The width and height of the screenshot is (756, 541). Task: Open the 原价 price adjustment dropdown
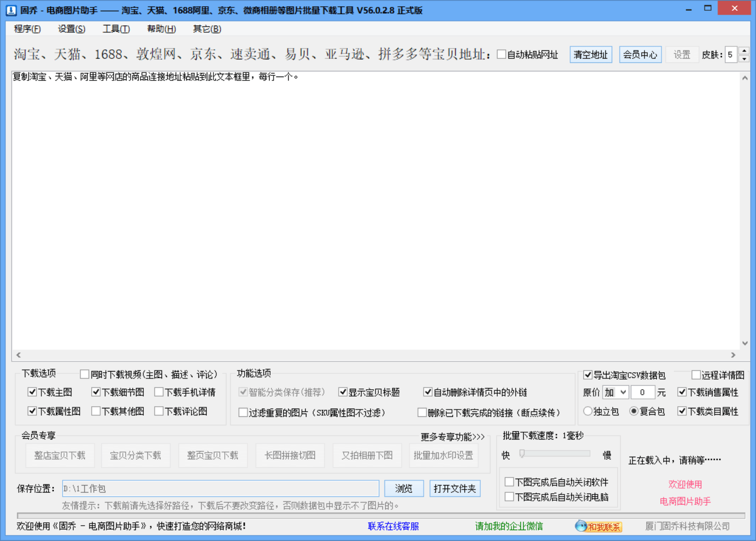[x=615, y=391]
